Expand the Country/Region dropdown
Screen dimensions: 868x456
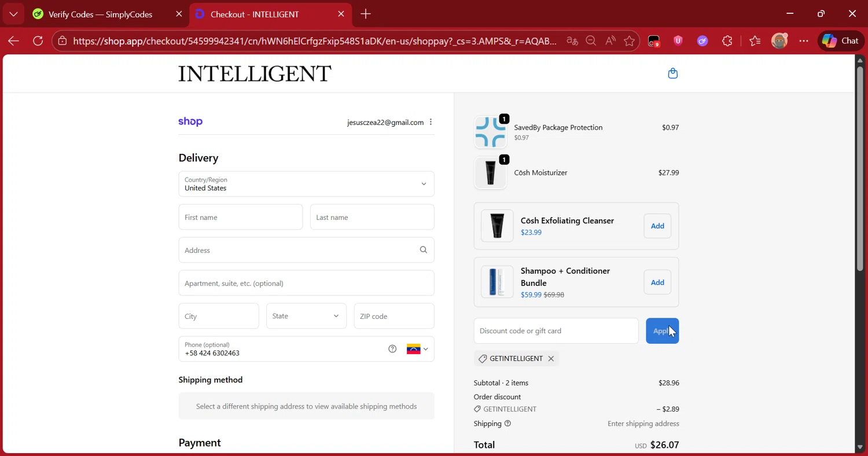point(306,184)
